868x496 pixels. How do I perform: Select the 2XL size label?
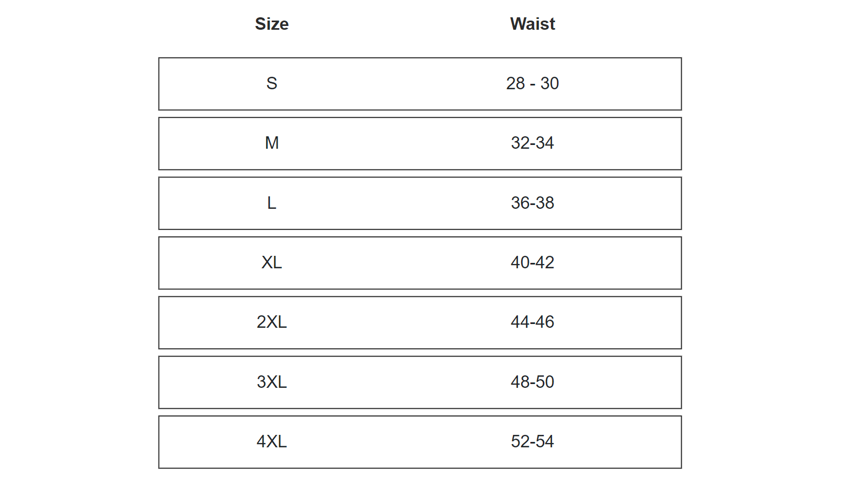click(272, 322)
